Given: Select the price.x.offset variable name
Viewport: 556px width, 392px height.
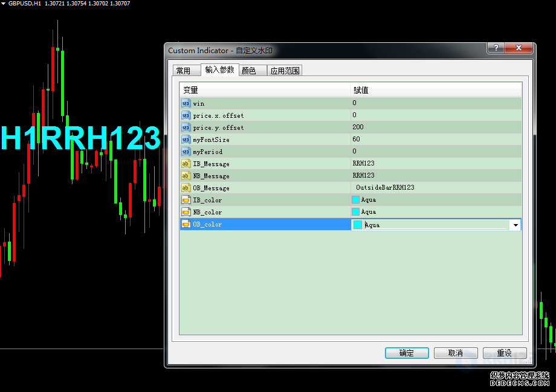Looking at the screenshot, I should [218, 115].
